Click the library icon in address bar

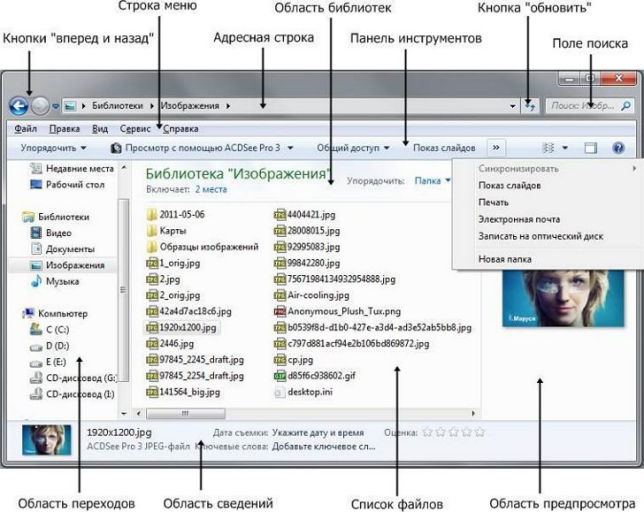coord(70,106)
